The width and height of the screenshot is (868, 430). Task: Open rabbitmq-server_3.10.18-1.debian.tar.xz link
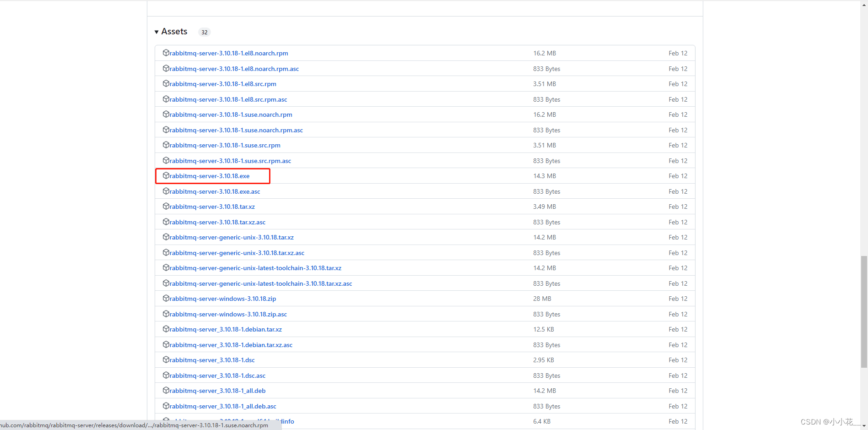pyautogui.click(x=226, y=330)
